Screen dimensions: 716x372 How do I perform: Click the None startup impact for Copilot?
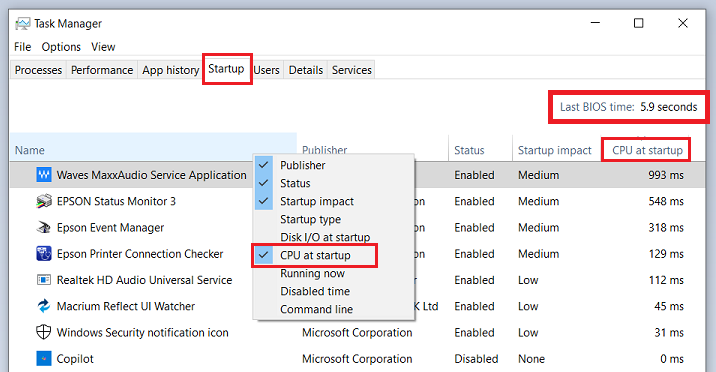[x=531, y=359]
